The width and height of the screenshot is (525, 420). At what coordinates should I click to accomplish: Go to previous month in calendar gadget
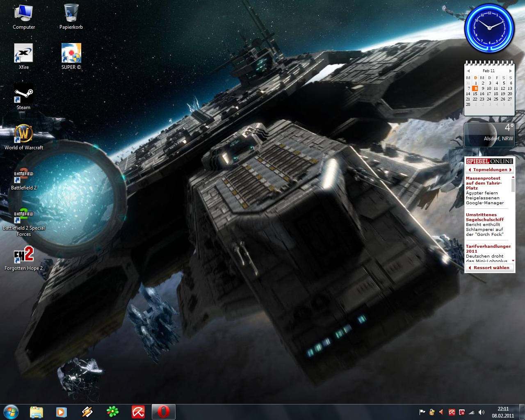468,71
